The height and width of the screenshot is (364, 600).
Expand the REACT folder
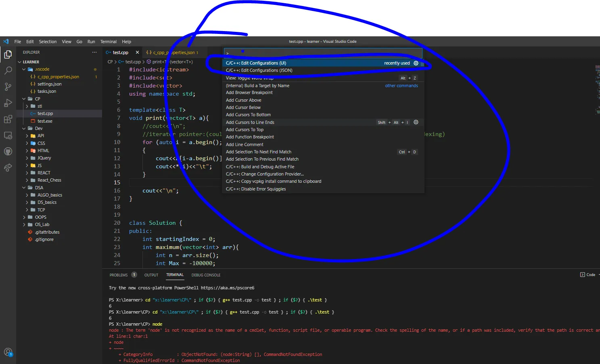click(59, 173)
